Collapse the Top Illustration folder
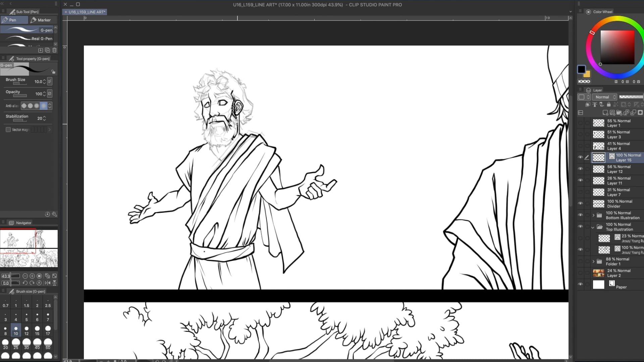644x362 pixels. click(593, 227)
